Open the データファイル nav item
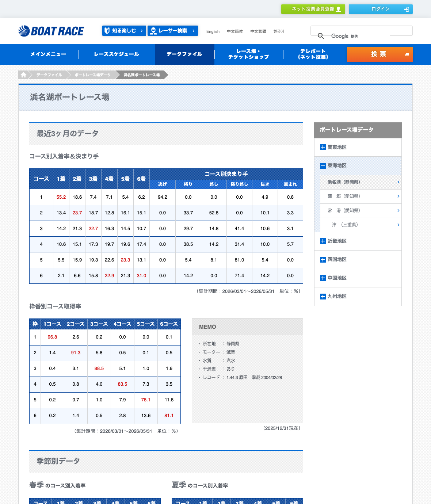This screenshot has width=431, height=504. 184,54
